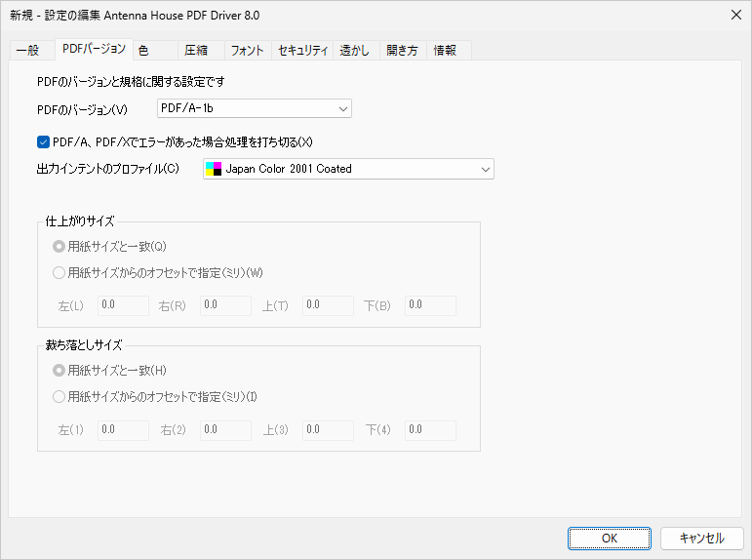The width and height of the screenshot is (752, 560).
Task: Go to the 透かし tab
Action: (356, 50)
